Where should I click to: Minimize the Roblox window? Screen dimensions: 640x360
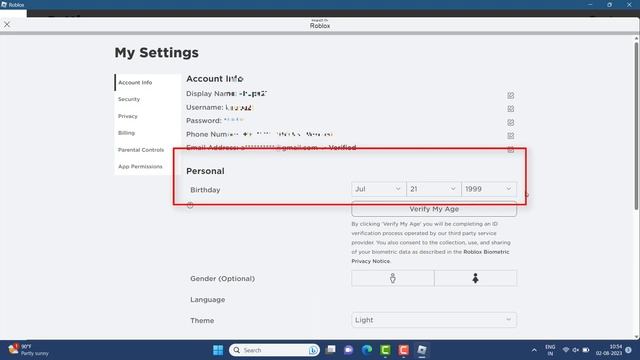point(590,4)
